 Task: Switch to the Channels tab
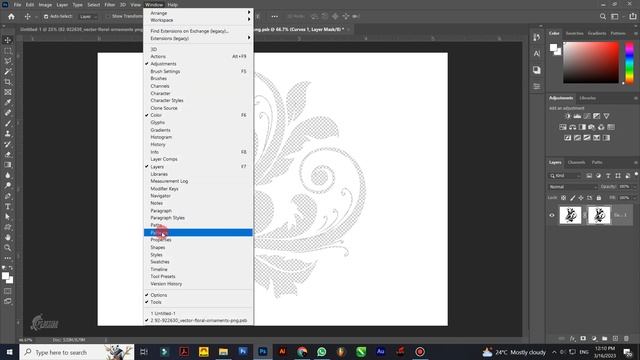[576, 162]
